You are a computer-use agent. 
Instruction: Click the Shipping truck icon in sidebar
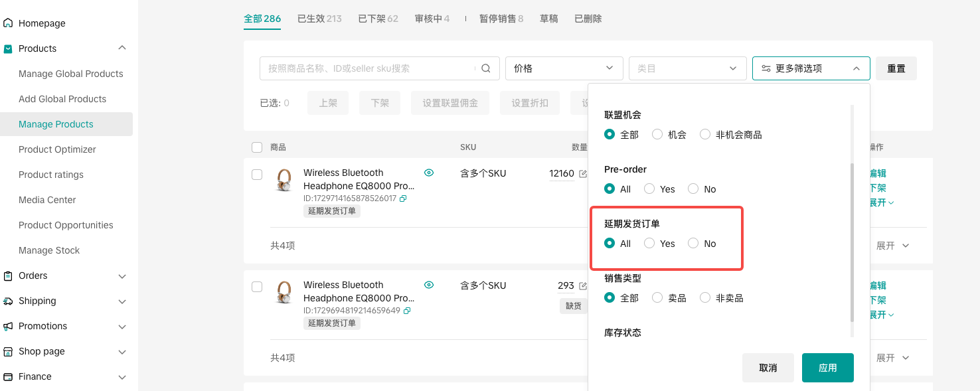coord(8,301)
